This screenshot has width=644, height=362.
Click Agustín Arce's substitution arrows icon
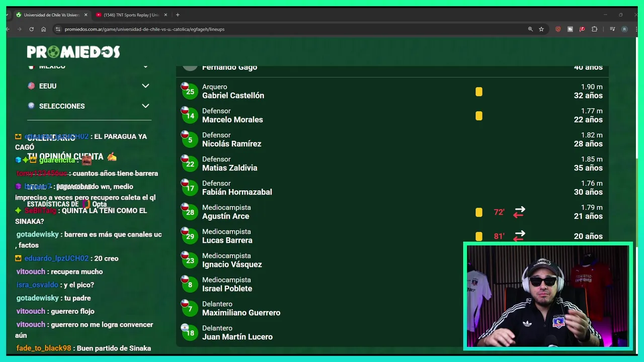519,212
